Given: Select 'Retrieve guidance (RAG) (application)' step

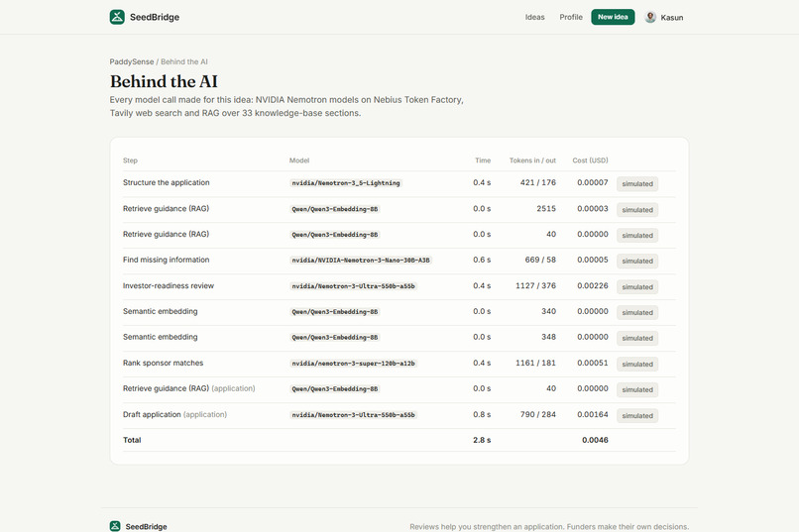Looking at the screenshot, I should 188,388.
